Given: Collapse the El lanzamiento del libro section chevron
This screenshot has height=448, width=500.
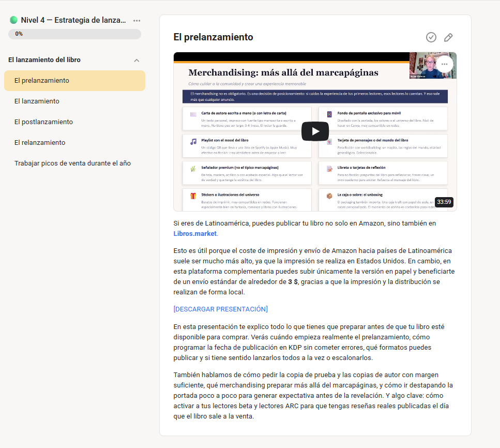Looking at the screenshot, I should point(137,60).
